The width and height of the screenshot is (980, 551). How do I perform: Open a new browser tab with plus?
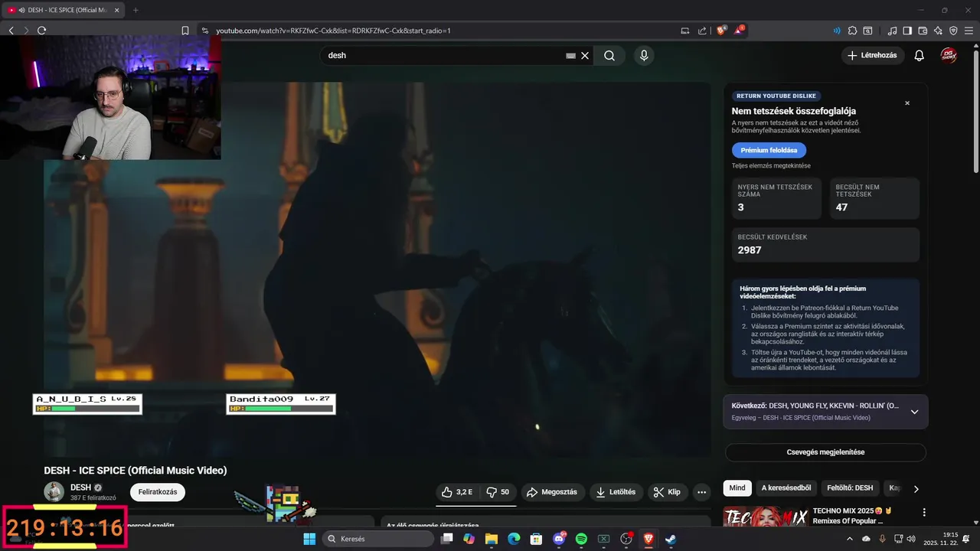tap(136, 10)
